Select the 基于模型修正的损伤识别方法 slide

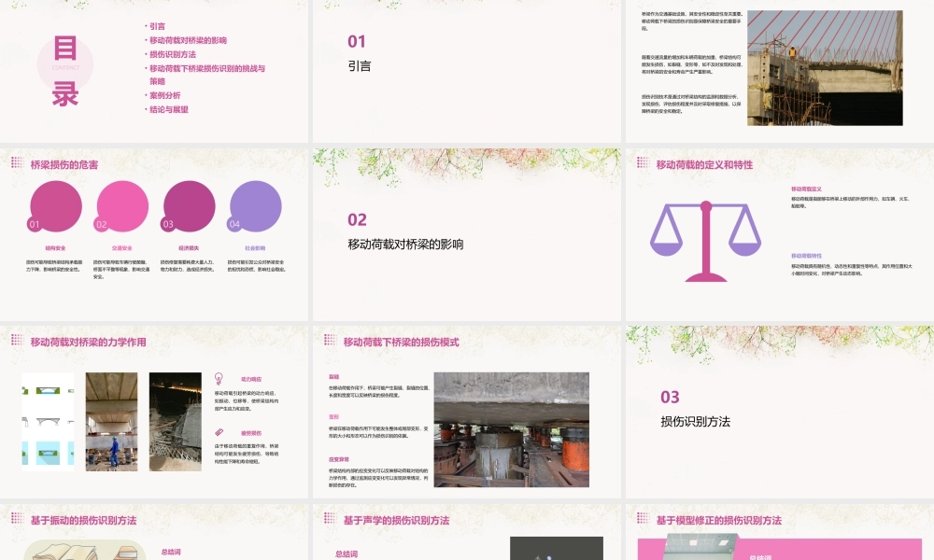click(780, 532)
